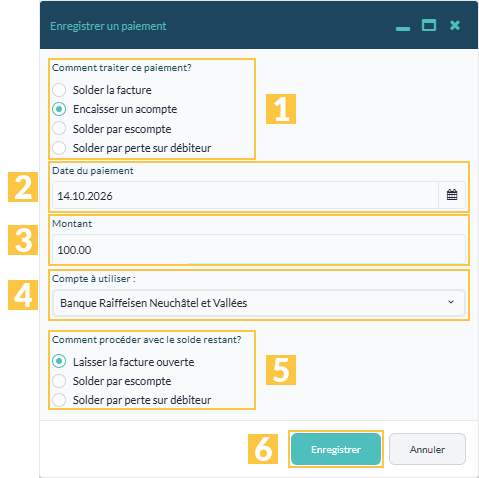Click the Annuler button

point(427,449)
